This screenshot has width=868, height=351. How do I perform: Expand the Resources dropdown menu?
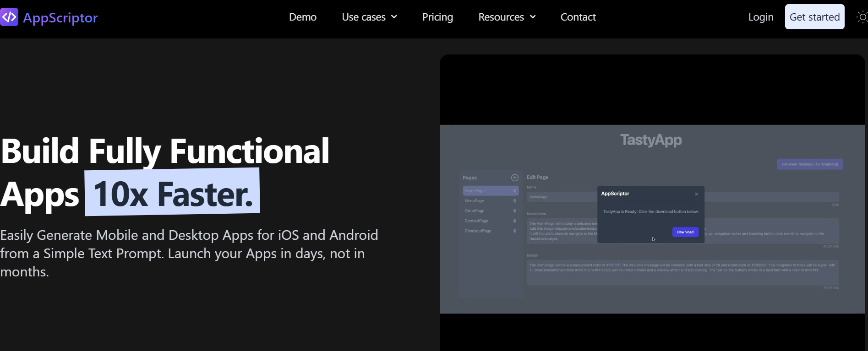[x=507, y=17]
